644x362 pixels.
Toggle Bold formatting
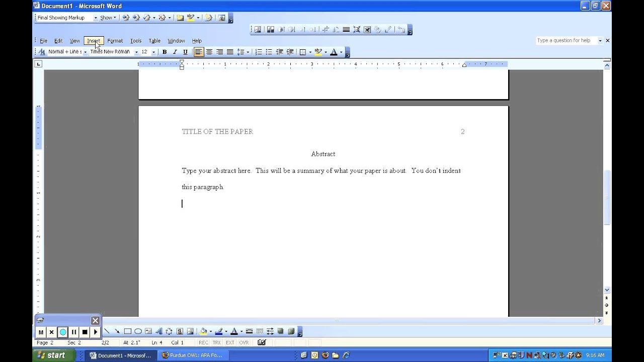click(x=165, y=52)
